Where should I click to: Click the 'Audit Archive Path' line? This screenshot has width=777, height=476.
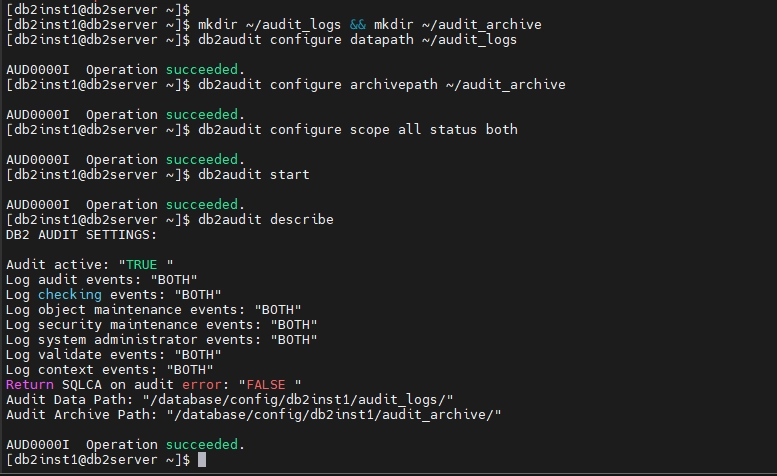coord(254,415)
